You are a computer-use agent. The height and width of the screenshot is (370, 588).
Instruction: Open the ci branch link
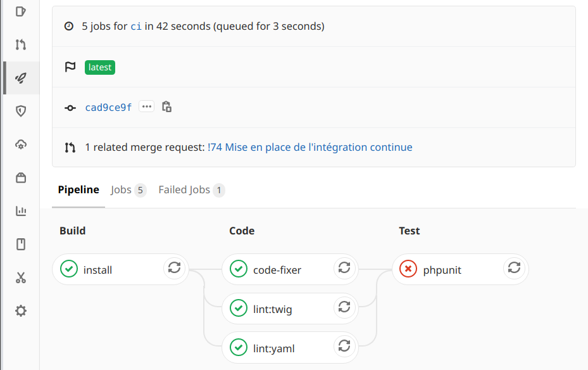[135, 26]
